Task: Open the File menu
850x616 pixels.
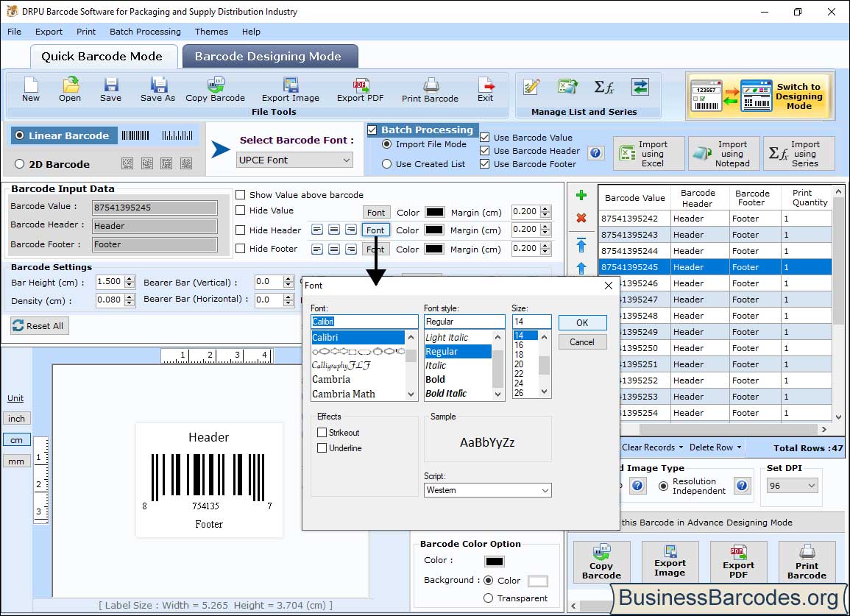Action: (14, 32)
